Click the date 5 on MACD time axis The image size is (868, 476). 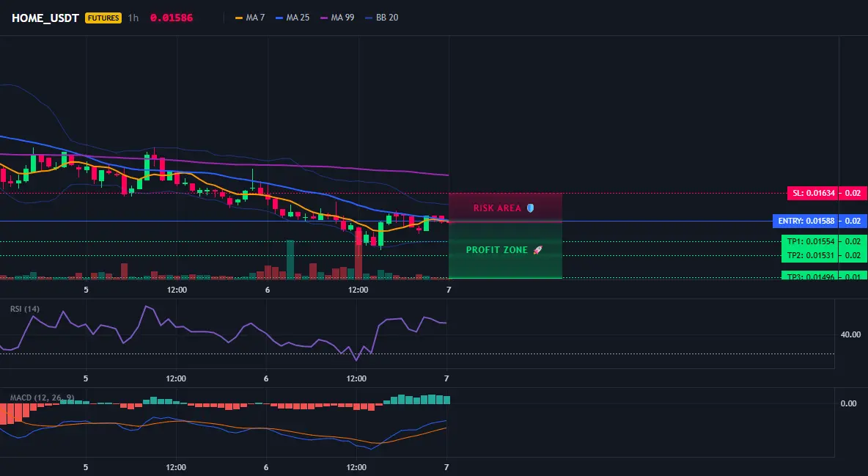click(x=85, y=467)
